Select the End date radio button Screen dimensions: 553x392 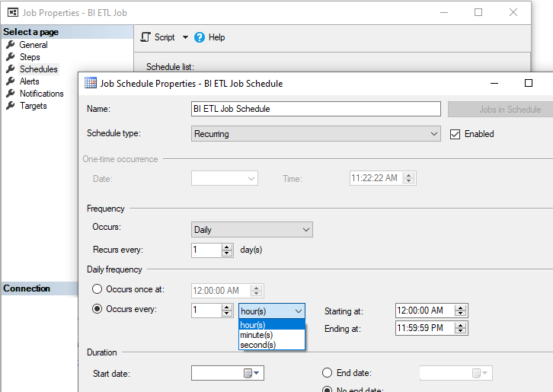tap(327, 373)
